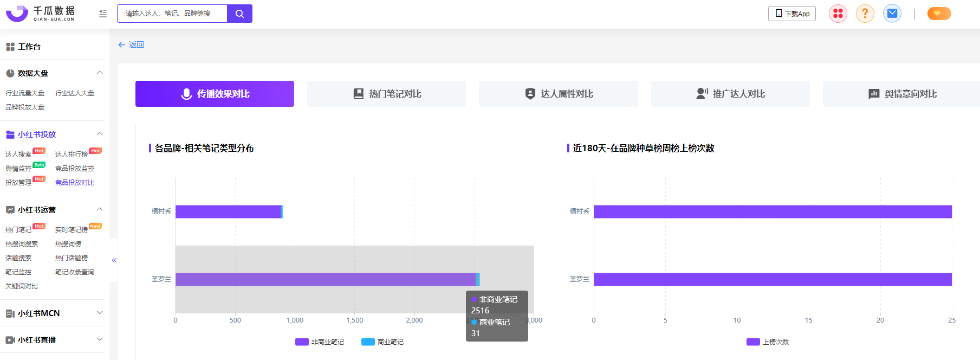Image resolution: width=980 pixels, height=360 pixels.
Task: Collapse the 小红书运营 section chevron
Action: [x=100, y=209]
